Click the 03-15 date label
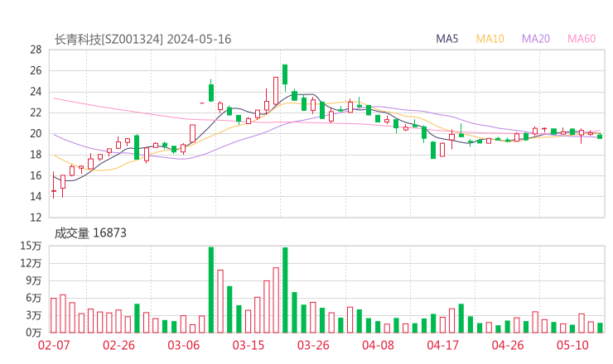 [x=249, y=345]
